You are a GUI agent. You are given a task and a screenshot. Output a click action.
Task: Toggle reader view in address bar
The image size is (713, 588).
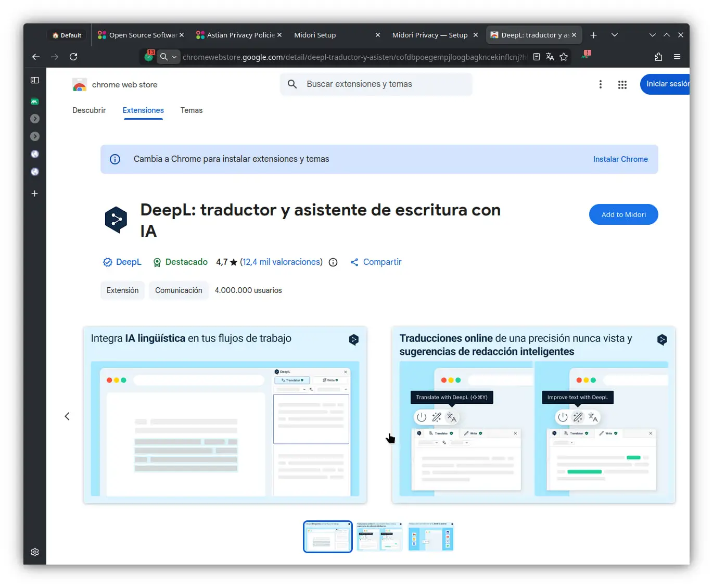(x=537, y=57)
